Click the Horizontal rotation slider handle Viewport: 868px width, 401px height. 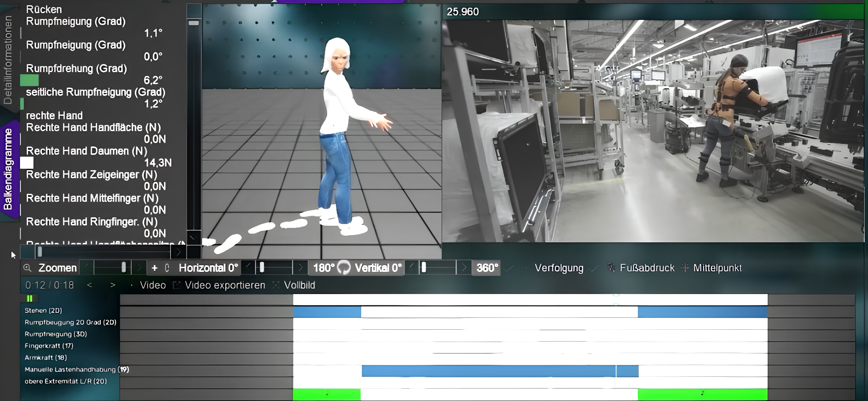click(262, 267)
